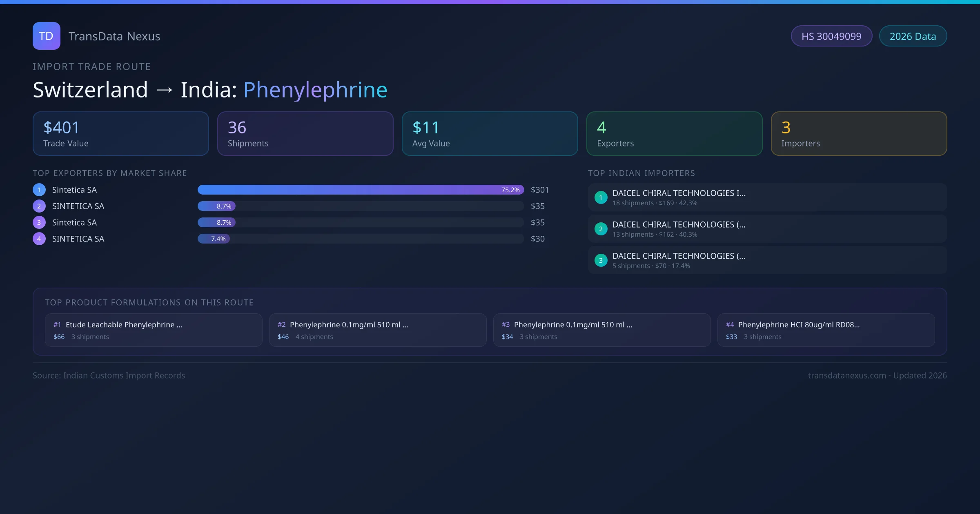Click green rank 2 importer badge
The height and width of the screenshot is (514, 980).
tap(601, 229)
